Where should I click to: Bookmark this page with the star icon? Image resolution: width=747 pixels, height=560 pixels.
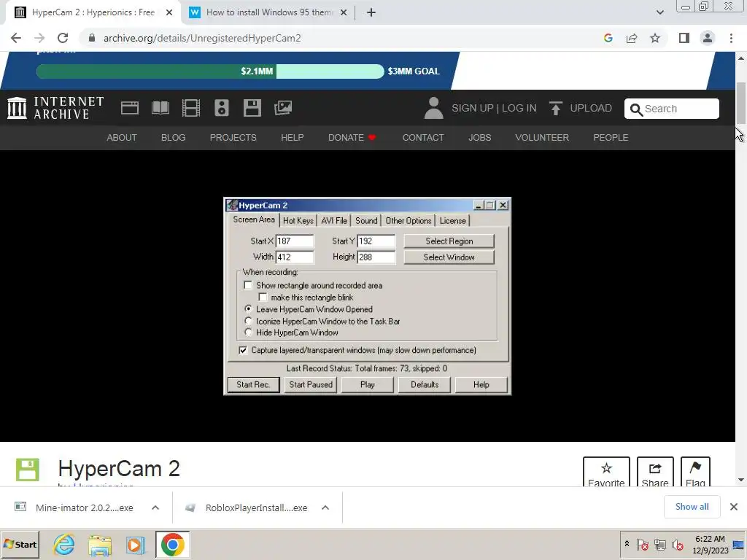[655, 38]
